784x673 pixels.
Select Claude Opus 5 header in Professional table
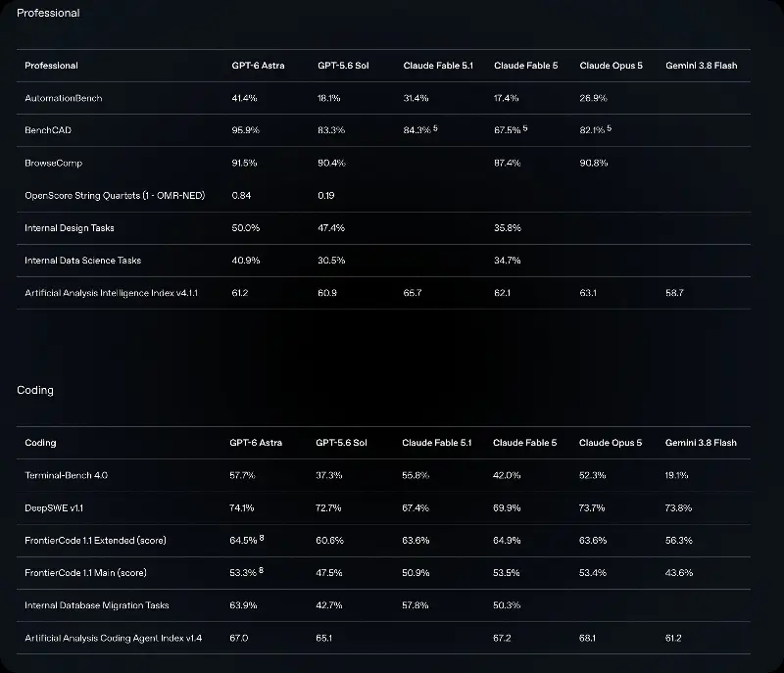tap(611, 66)
